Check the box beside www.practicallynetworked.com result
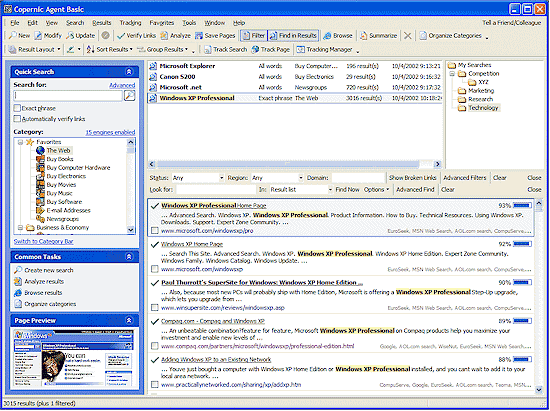This screenshot has width=550, height=411. tap(154, 385)
